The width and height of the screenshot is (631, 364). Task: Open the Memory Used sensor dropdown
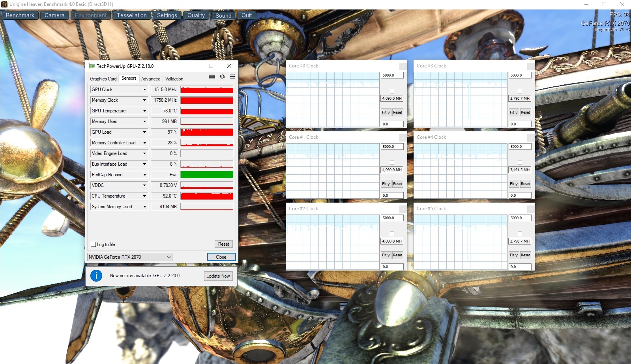point(144,121)
